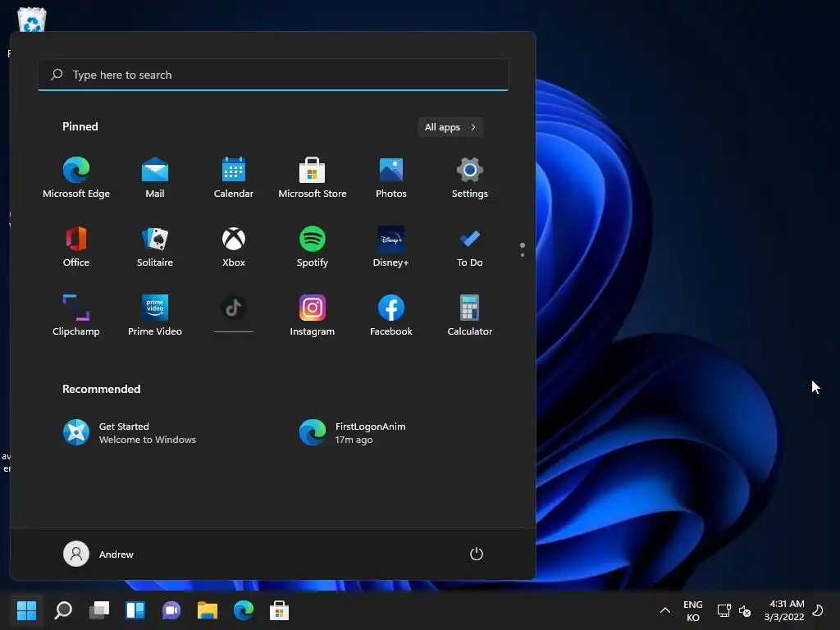Launch the Mail app
Viewport: 840px width, 630px height.
(x=155, y=178)
